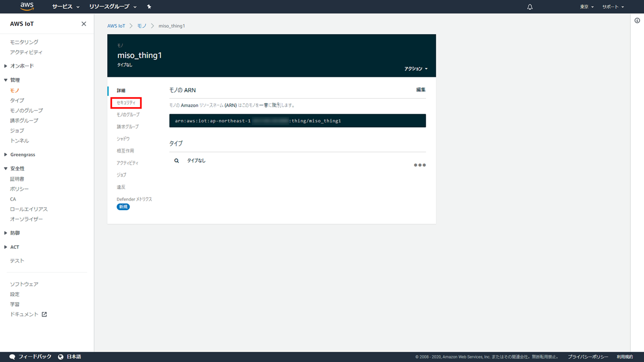This screenshot has height=362, width=644.
Task: Open the notifications bell icon
Action: [530, 7]
